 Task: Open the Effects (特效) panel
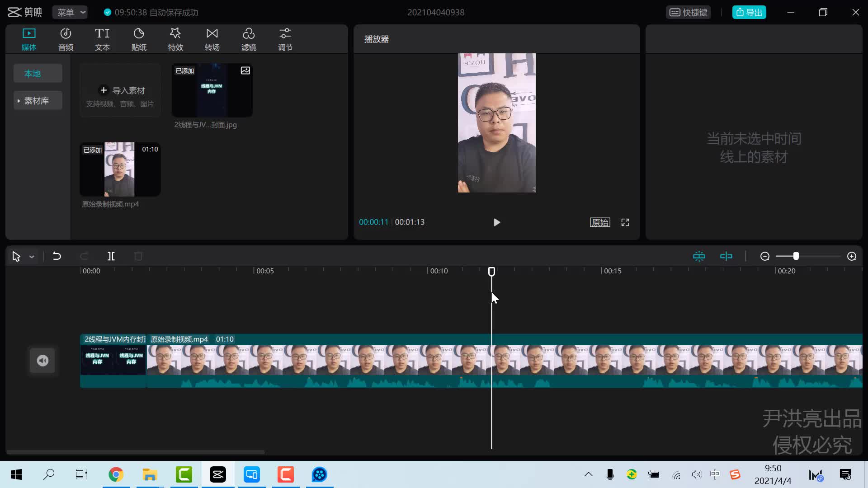point(175,39)
